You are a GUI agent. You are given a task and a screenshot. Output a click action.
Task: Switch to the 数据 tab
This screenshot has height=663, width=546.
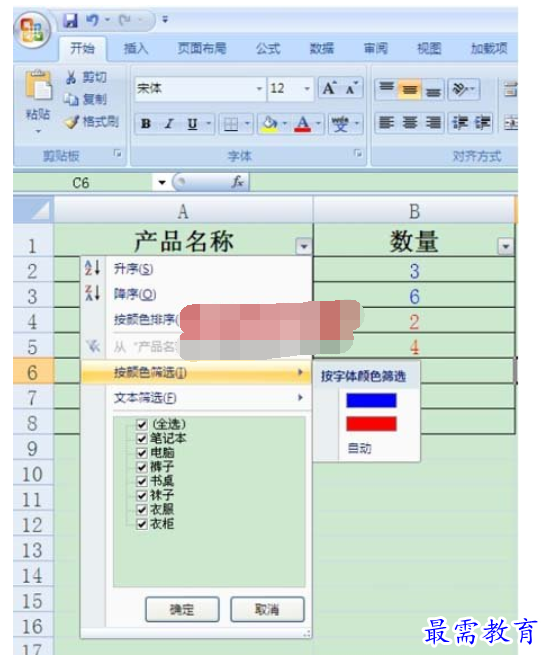point(322,49)
